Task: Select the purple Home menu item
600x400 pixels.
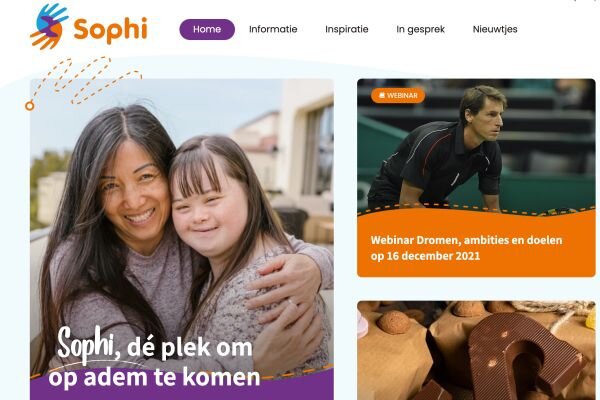Action: 207,29
